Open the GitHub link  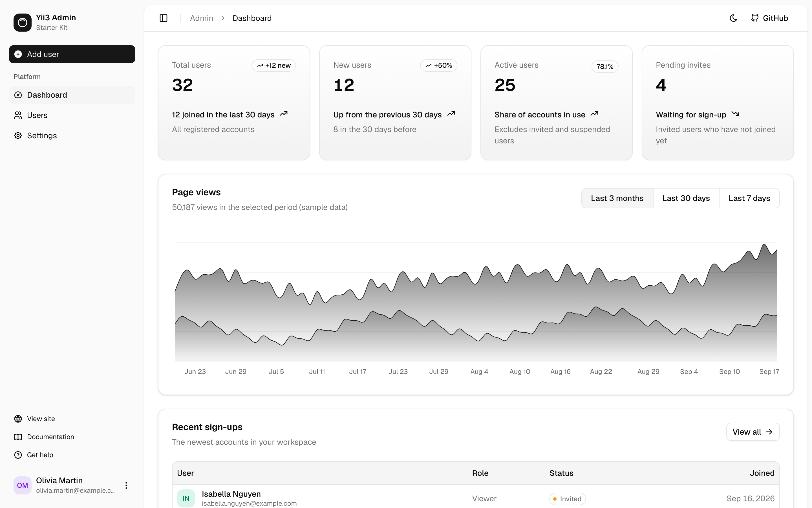pyautogui.click(x=769, y=18)
